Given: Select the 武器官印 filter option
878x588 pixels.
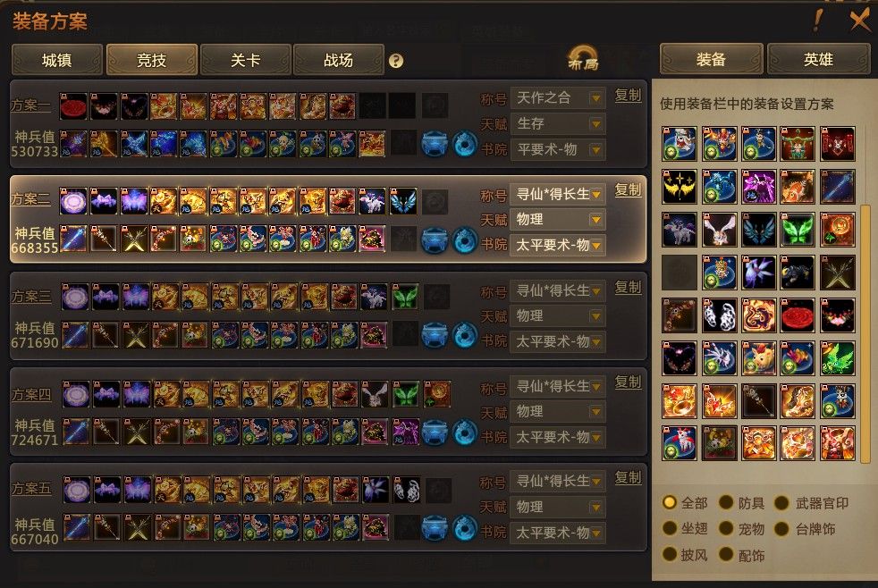Looking at the screenshot, I should 781,502.
